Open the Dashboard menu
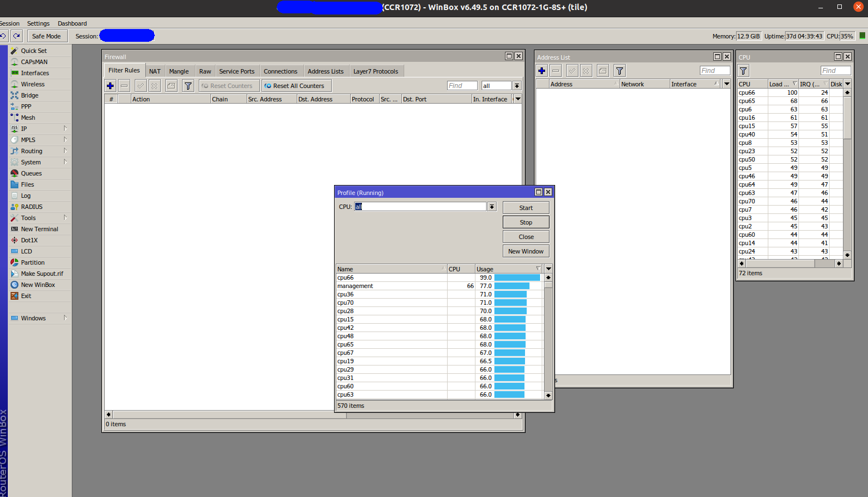868x497 pixels. point(72,23)
